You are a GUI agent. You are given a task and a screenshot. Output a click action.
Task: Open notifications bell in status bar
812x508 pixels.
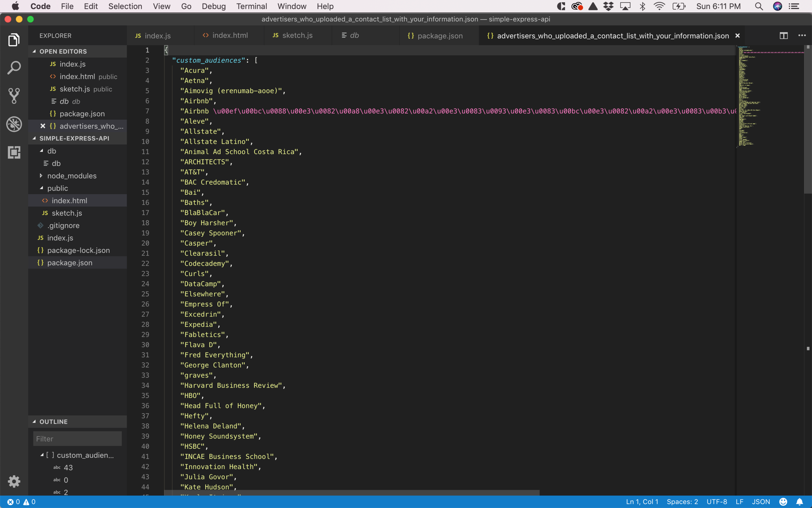click(799, 501)
